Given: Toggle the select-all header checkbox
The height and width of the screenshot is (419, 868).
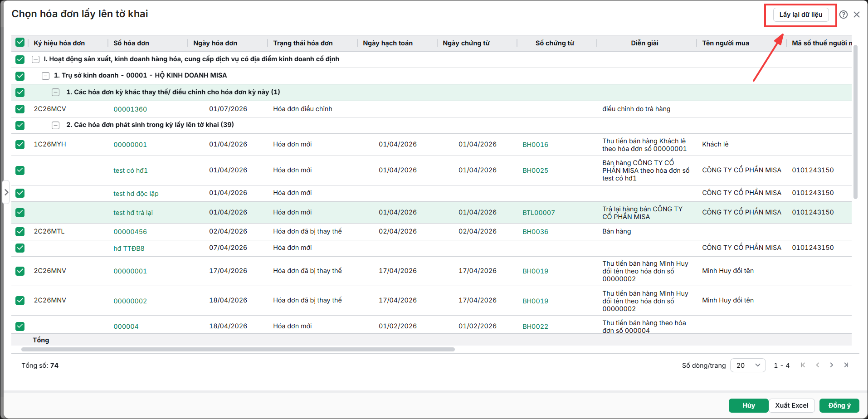Looking at the screenshot, I should [20, 43].
